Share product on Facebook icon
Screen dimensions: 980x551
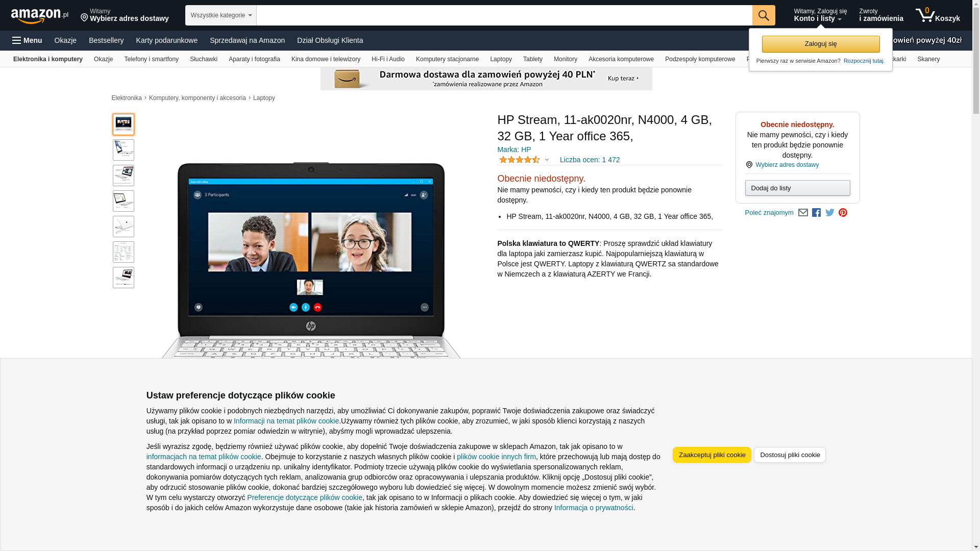pos(816,213)
